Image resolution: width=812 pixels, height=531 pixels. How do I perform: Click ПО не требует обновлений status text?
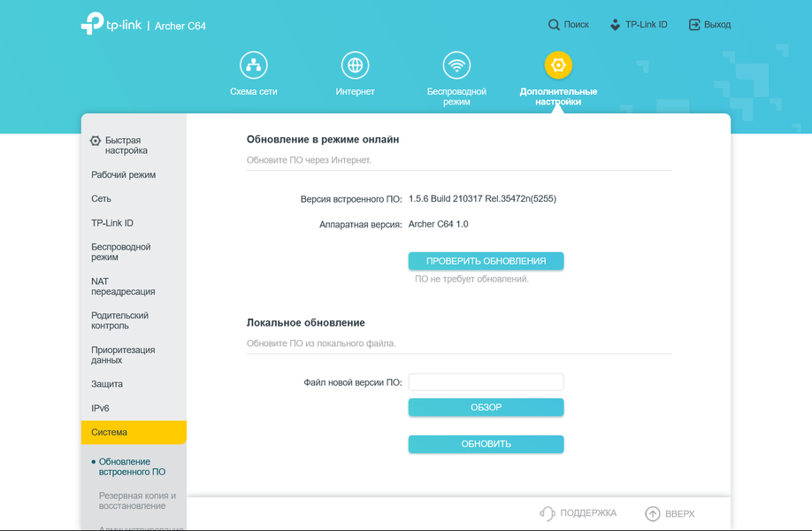point(471,280)
